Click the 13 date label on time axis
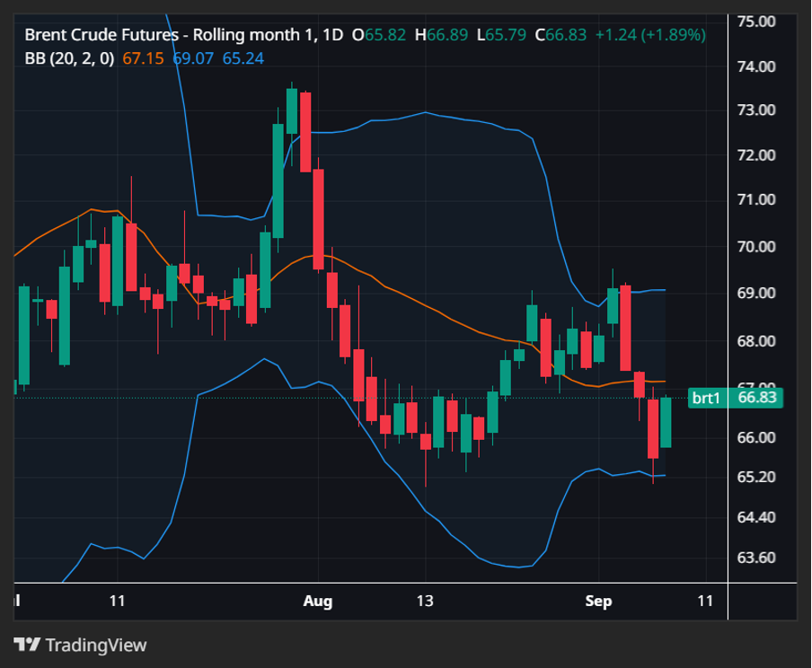812x668 pixels. click(425, 601)
